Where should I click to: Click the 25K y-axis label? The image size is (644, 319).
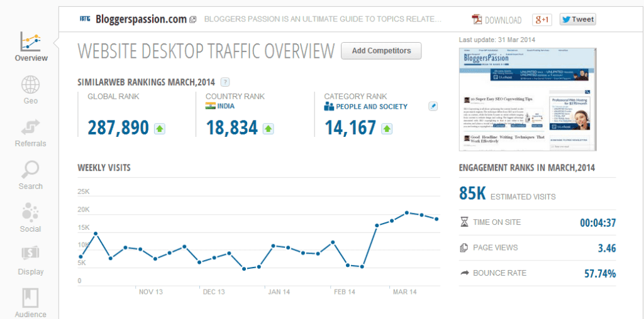pos(84,192)
